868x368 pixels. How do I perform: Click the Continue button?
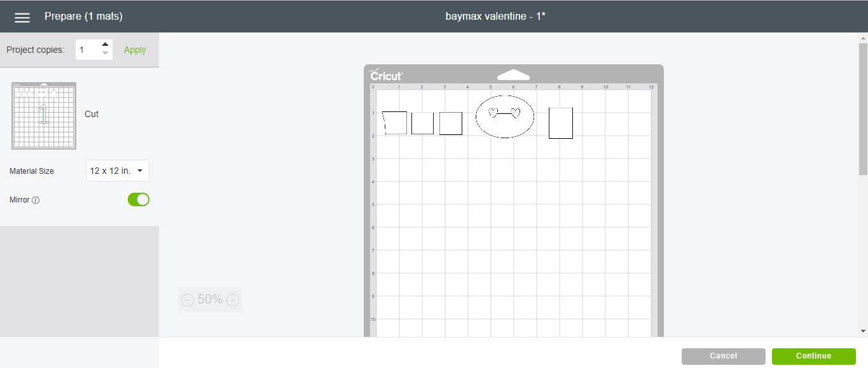click(813, 356)
